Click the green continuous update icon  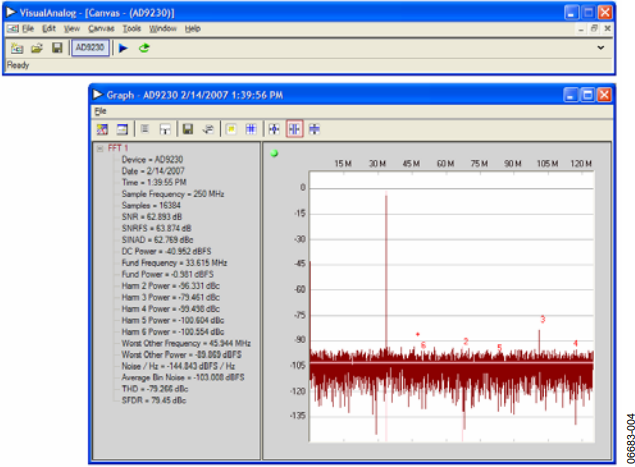(144, 48)
